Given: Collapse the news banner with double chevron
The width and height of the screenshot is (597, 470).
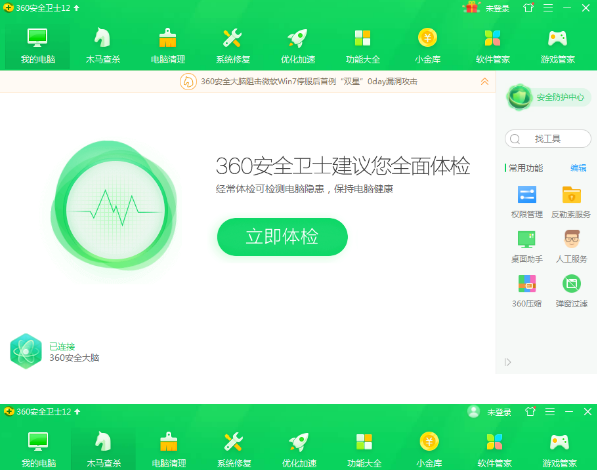Looking at the screenshot, I should coord(484,82).
